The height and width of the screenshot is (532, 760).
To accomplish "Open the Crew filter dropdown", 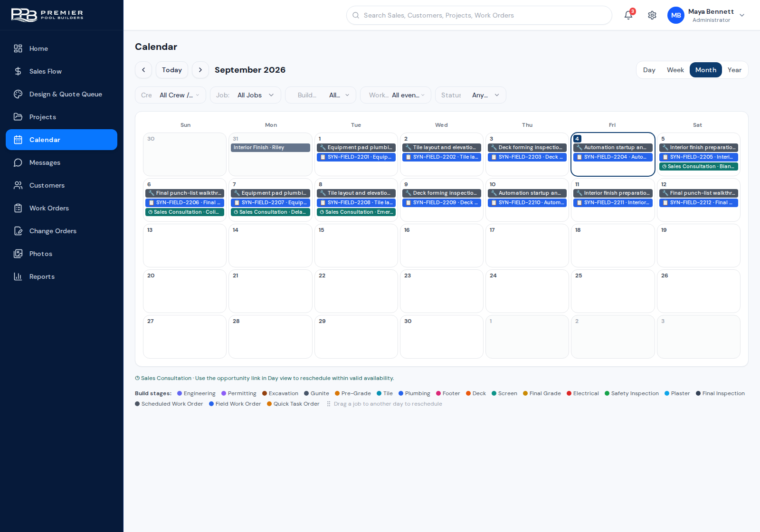I will tap(171, 95).
